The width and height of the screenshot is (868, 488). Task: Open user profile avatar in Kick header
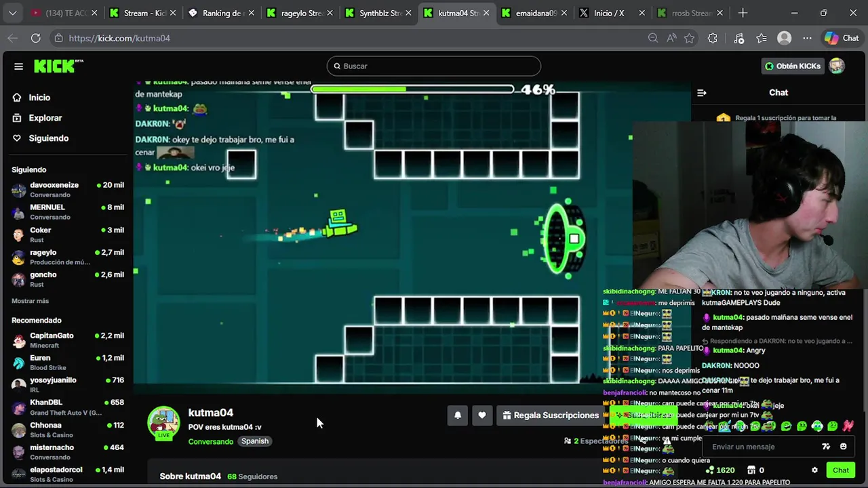coord(837,66)
